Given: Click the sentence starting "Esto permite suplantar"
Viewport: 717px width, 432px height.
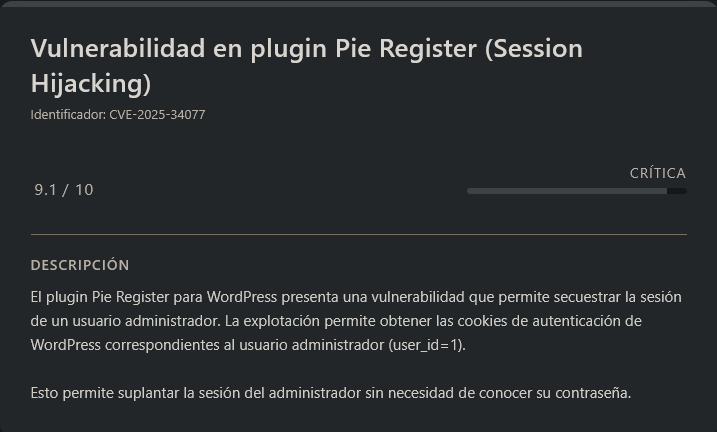Looking at the screenshot, I should coord(330,392).
